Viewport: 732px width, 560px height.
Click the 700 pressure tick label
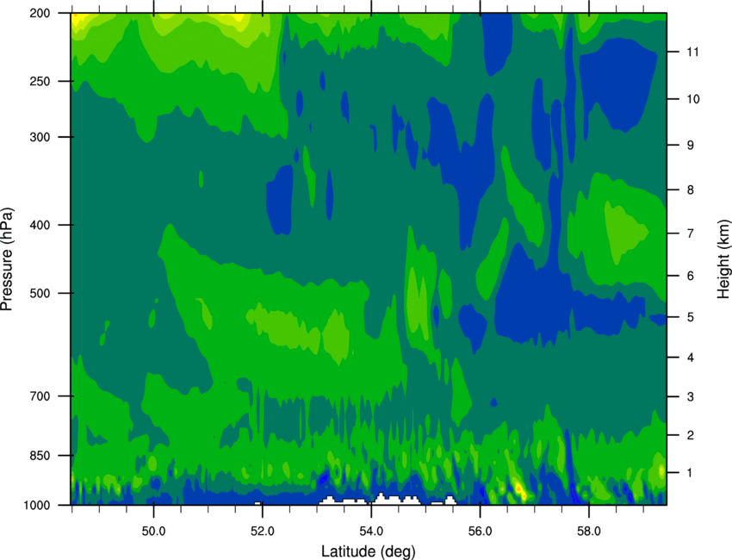click(x=40, y=396)
